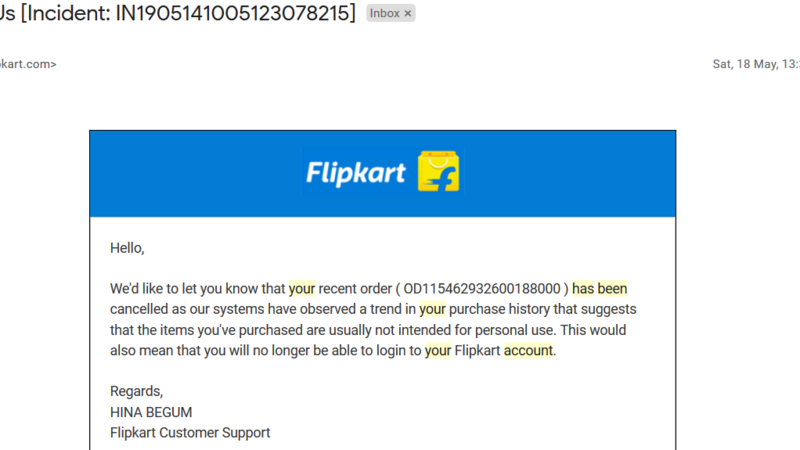The width and height of the screenshot is (800, 450).
Task: Click the order number OD115462932600188000
Action: pos(485,289)
